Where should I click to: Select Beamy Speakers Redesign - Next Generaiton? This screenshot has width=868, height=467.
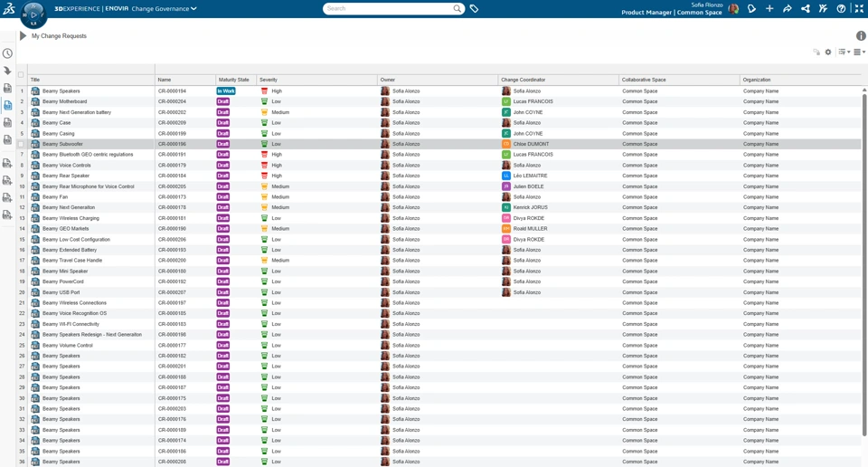click(92, 335)
